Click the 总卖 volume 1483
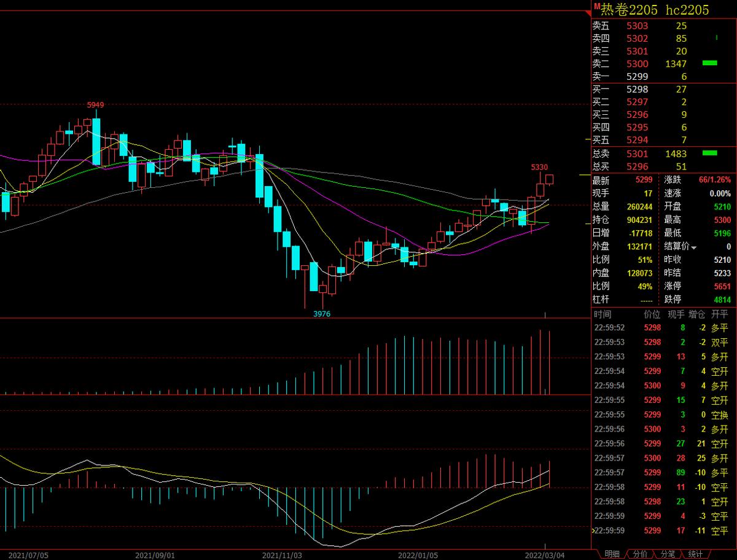The width and height of the screenshot is (737, 560). pos(676,154)
